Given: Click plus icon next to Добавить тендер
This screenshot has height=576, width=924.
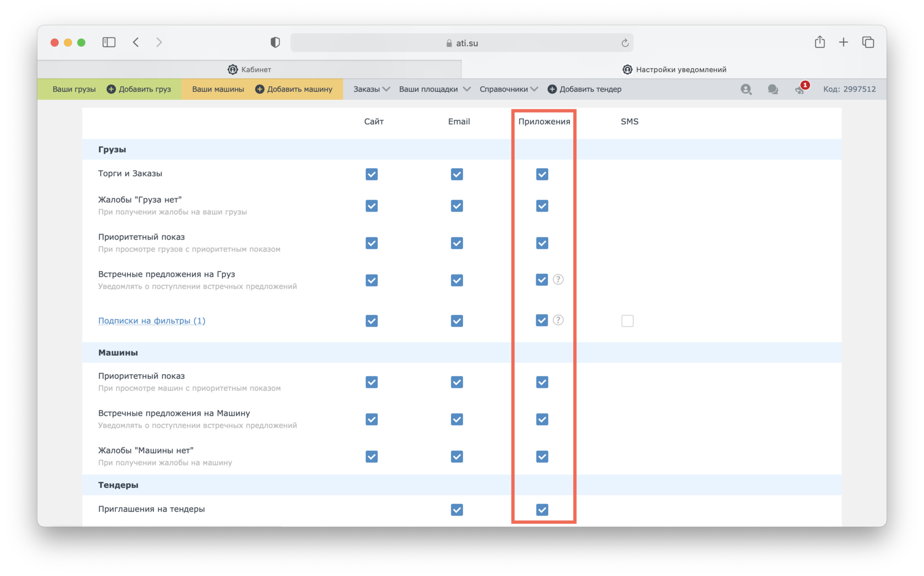Looking at the screenshot, I should [552, 89].
